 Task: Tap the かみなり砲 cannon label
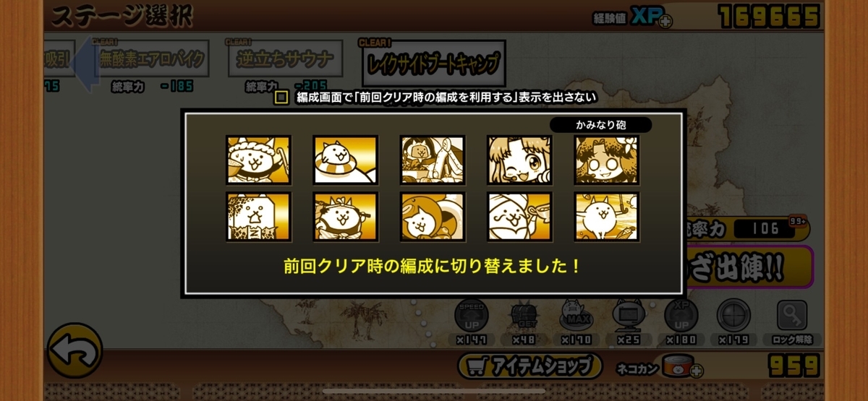coord(601,125)
